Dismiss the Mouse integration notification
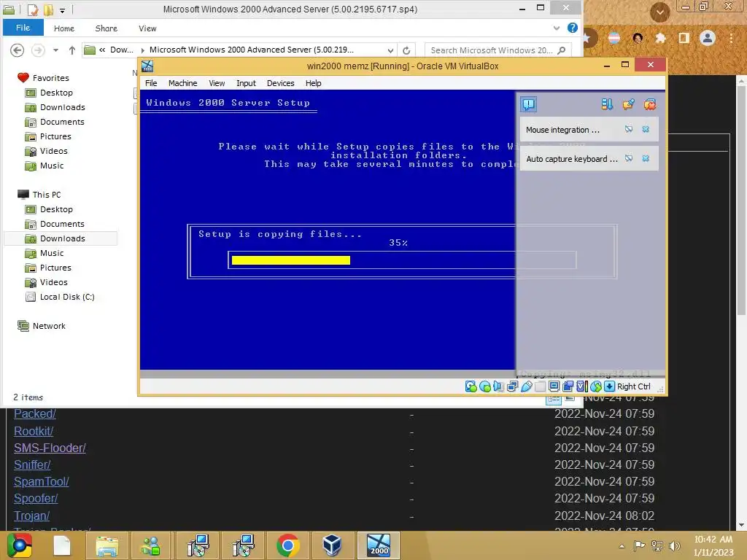 [x=646, y=129]
